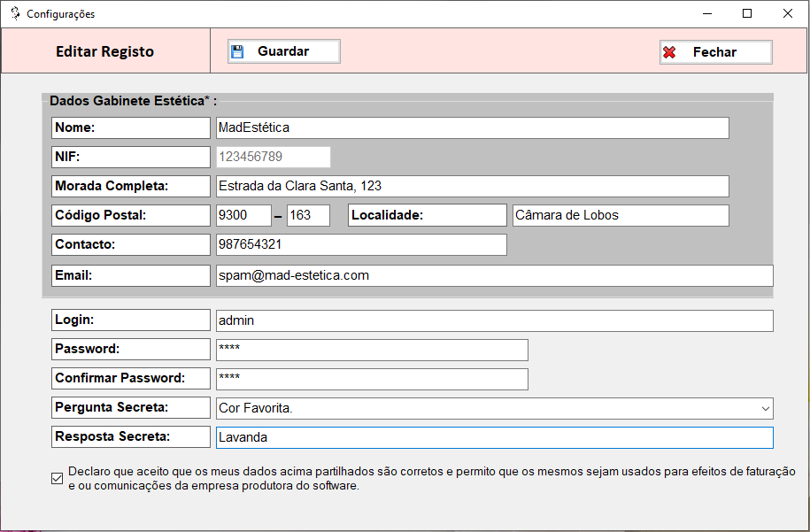This screenshot has width=810, height=532.
Task: Click the postal code field with 9300
Action: (x=243, y=215)
